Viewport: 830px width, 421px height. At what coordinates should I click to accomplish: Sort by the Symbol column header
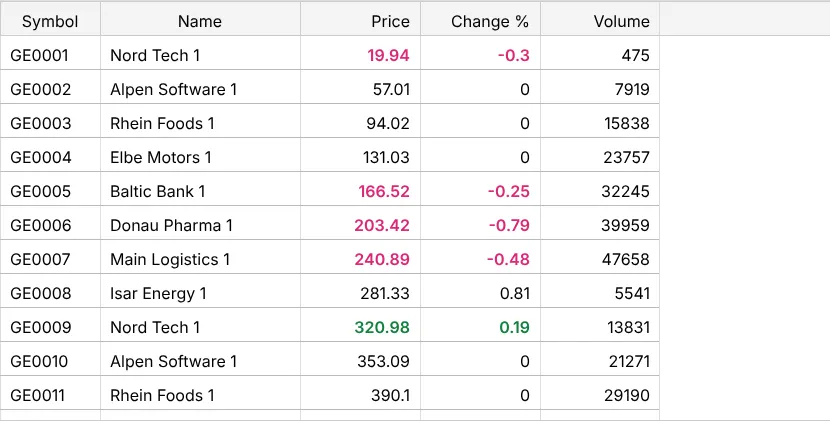50,21
